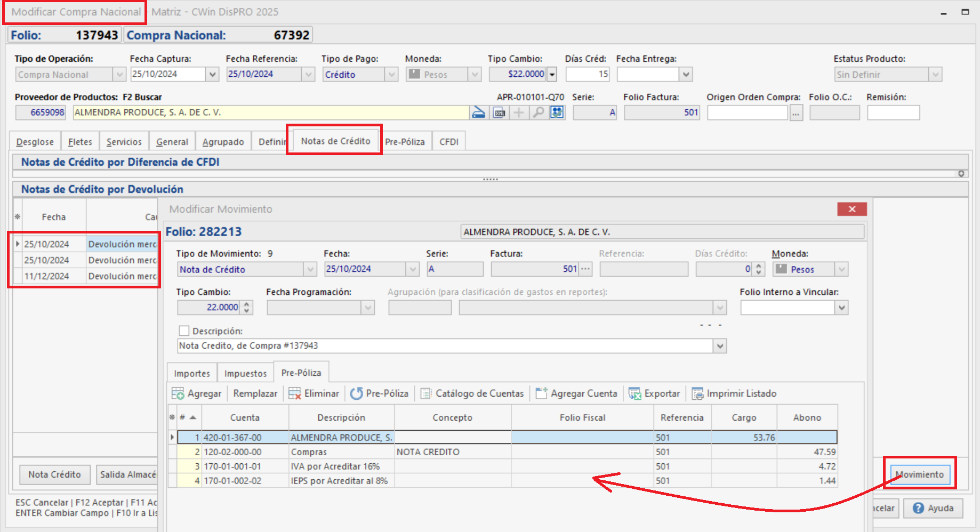The image size is (980, 532).
Task: Click the Salida Almacén button
Action: pyautogui.click(x=128, y=474)
